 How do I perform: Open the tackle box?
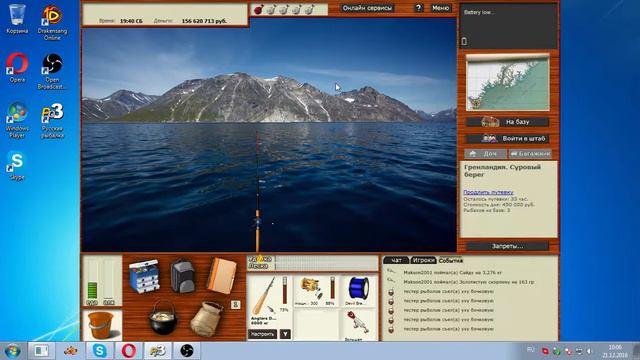144,276
